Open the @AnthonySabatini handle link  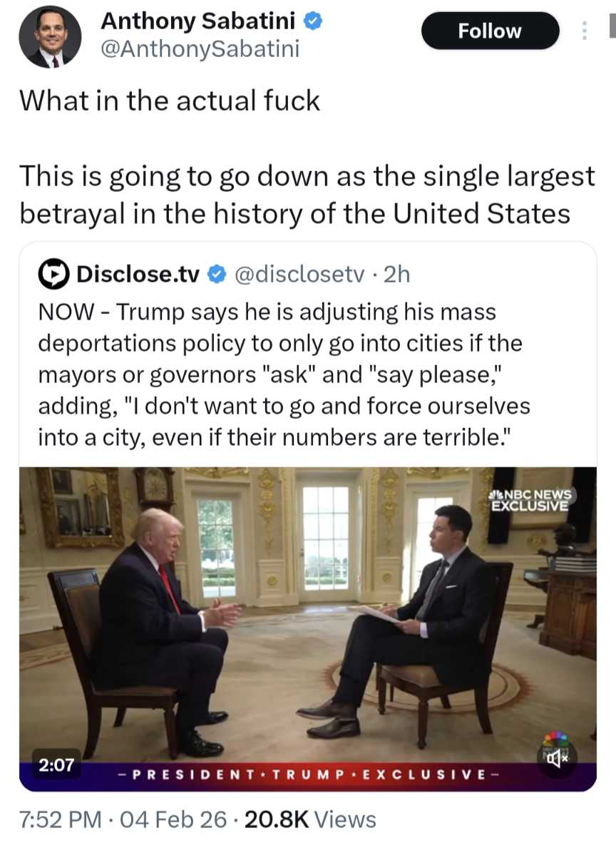pyautogui.click(x=200, y=49)
